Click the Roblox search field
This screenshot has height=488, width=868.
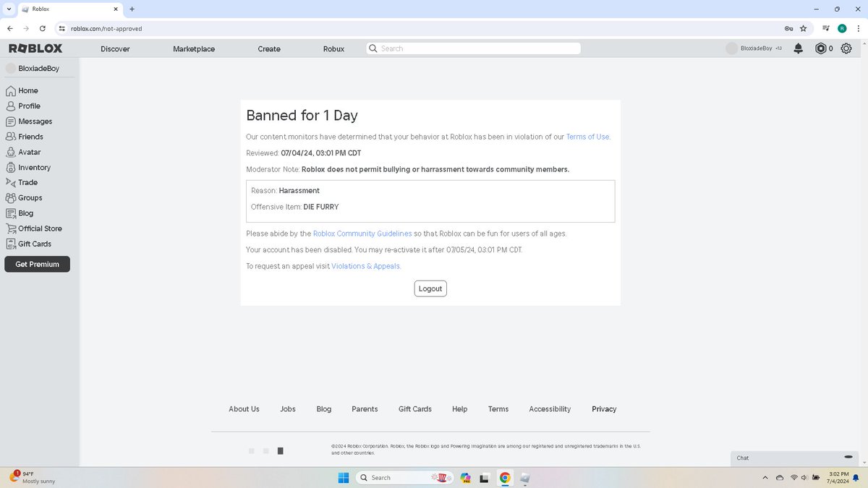tap(473, 48)
